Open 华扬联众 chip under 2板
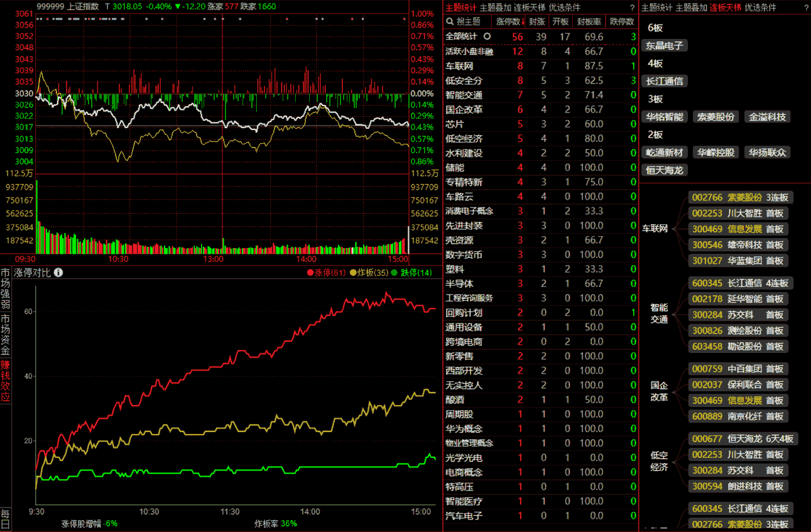This screenshot has width=811, height=532. (x=767, y=152)
